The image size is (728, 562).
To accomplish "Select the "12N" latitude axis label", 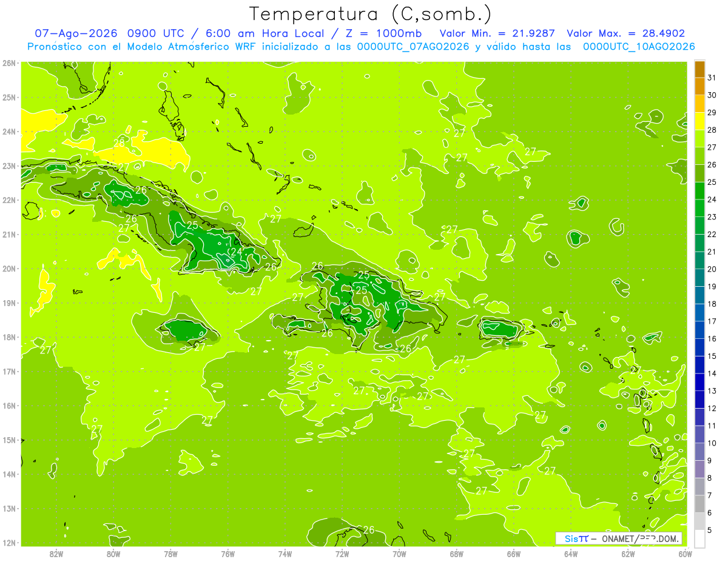I will pyautogui.click(x=9, y=543).
